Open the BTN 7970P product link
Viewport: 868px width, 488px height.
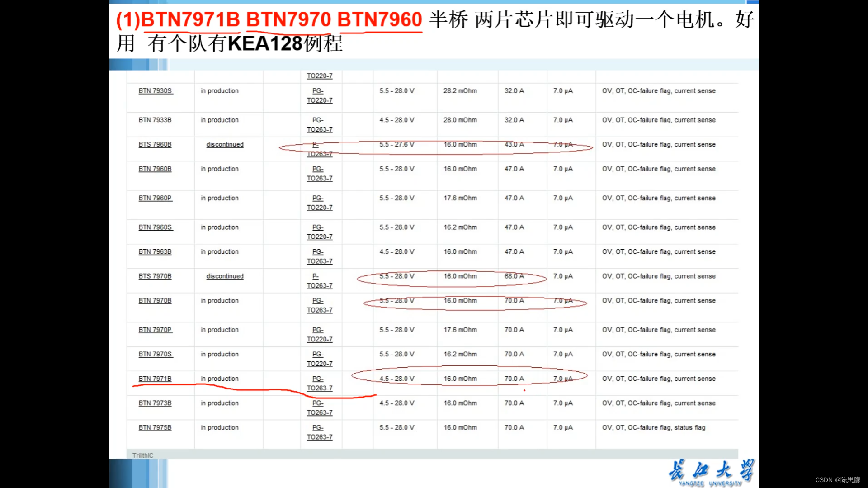point(156,330)
